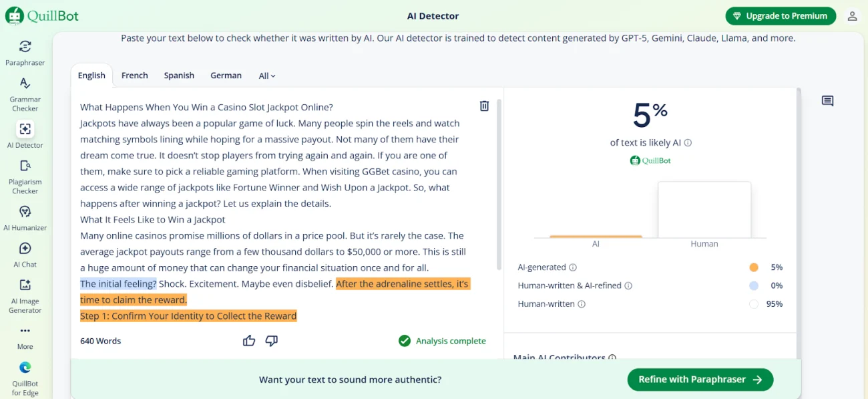Switch to the French language tab

[135, 76]
